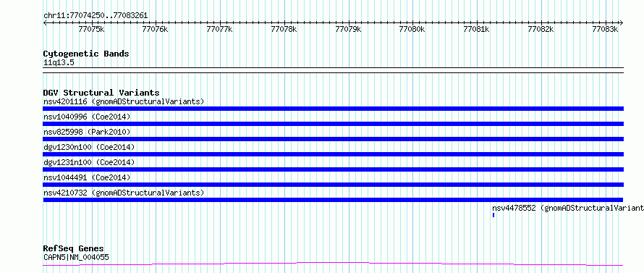The width and height of the screenshot is (644, 273).
Task: Click the 77076k ruler tick label
Action: coord(156,29)
